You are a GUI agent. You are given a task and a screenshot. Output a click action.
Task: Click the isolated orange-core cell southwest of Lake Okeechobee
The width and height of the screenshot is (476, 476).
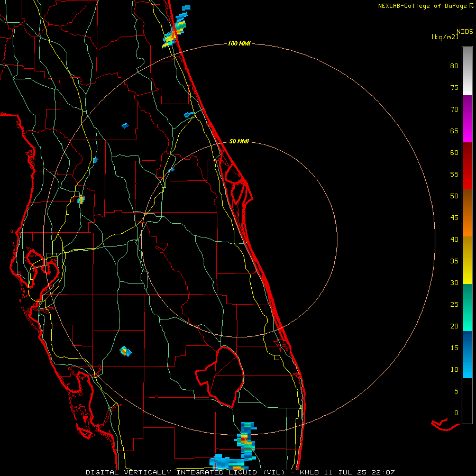pos(126,351)
